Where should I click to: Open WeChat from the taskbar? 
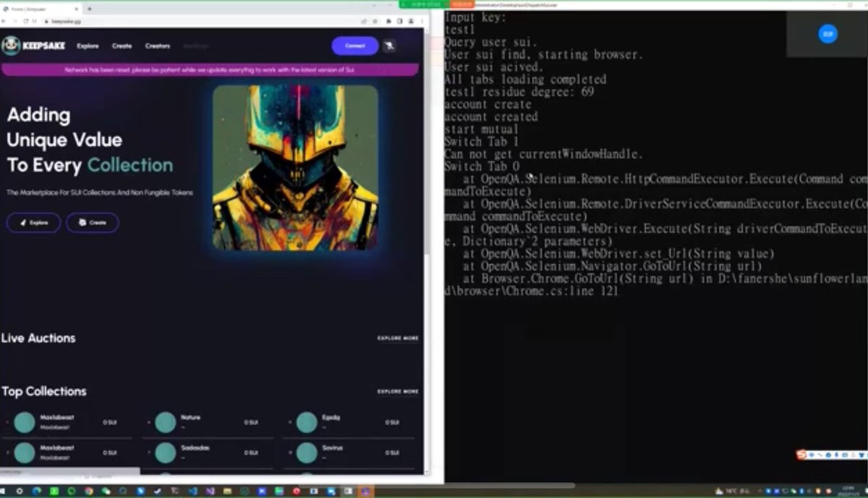[106, 491]
